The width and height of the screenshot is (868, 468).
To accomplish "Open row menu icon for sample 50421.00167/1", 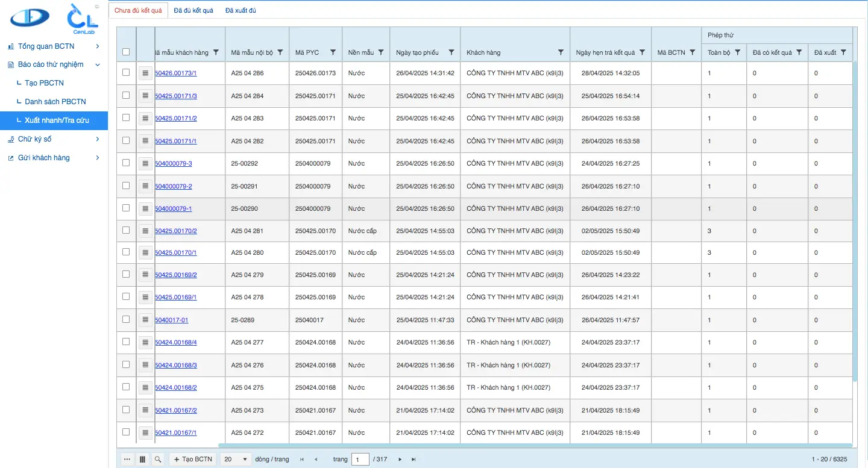I will [145, 432].
